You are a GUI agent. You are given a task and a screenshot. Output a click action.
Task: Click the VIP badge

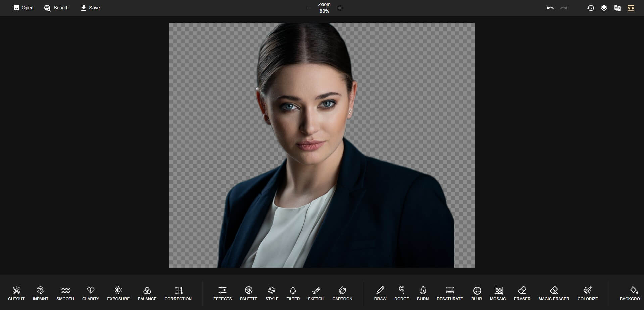[x=631, y=8]
